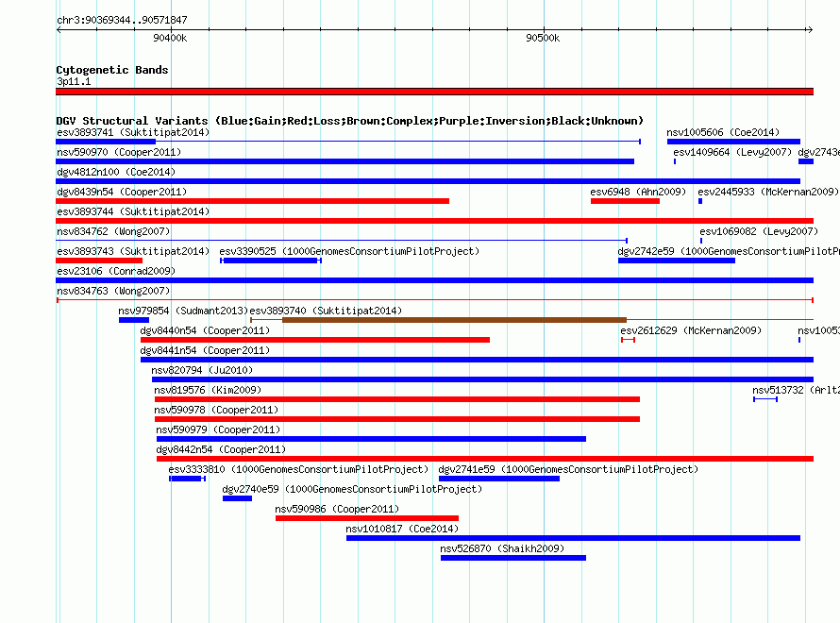The image size is (840, 623).
Task: Open esv23106 (Conrad2009) variant
Action: (116, 271)
